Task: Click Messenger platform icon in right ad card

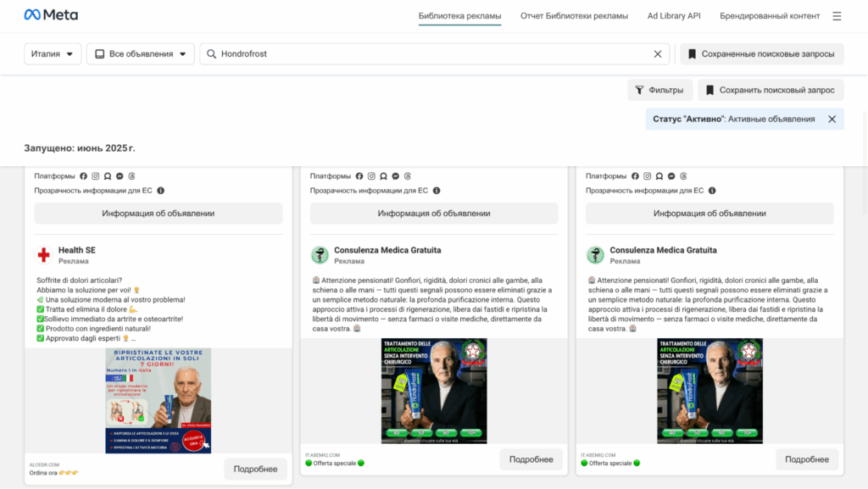Action: coord(671,176)
